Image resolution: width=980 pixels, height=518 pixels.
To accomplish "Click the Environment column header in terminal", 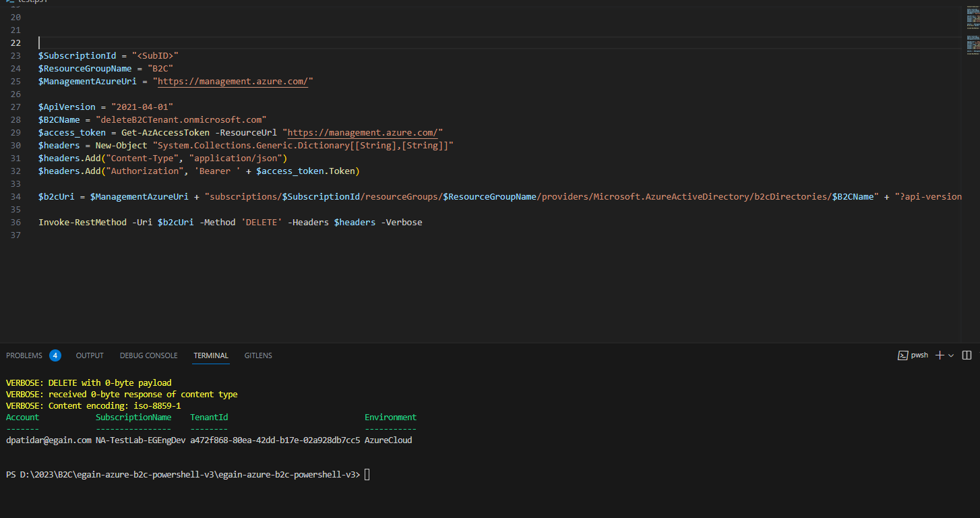I will click(x=390, y=417).
